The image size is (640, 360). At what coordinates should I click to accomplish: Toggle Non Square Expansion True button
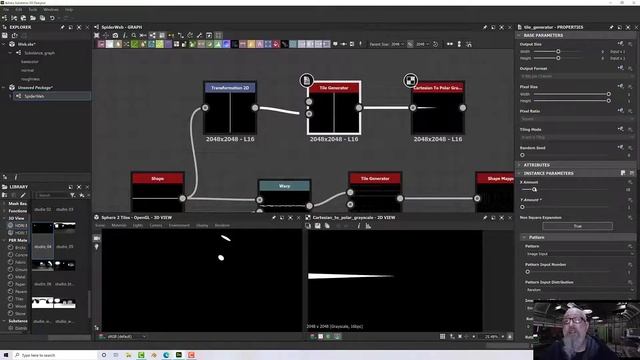click(578, 226)
